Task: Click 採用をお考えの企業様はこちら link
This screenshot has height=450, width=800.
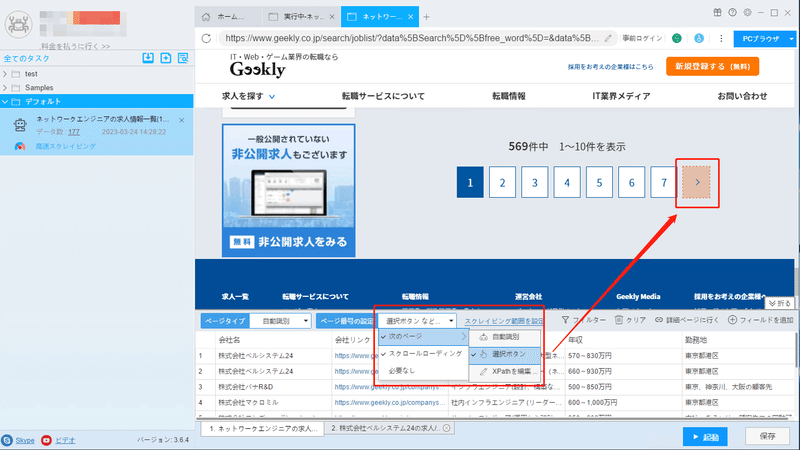Action: tap(610, 67)
